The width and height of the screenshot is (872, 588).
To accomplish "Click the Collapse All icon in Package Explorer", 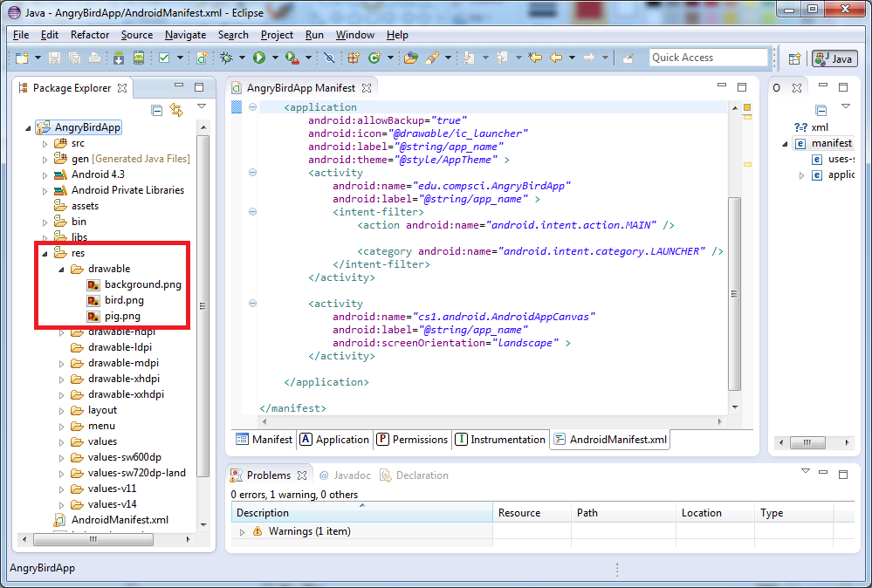I will pos(157,110).
